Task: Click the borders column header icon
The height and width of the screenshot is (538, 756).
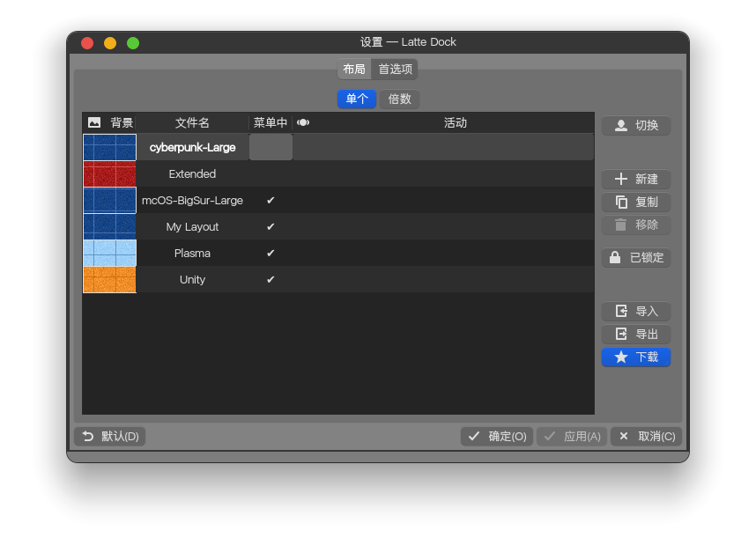Action: coord(303,122)
